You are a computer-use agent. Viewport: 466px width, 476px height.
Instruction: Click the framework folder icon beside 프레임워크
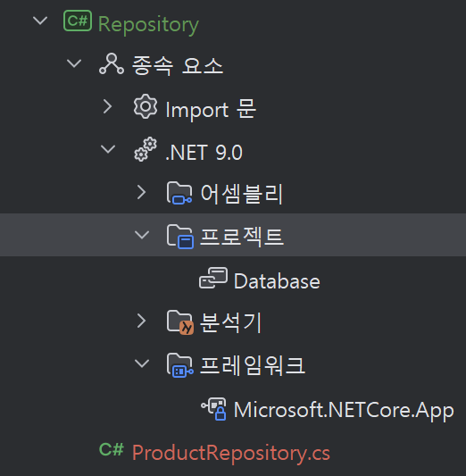(x=180, y=365)
